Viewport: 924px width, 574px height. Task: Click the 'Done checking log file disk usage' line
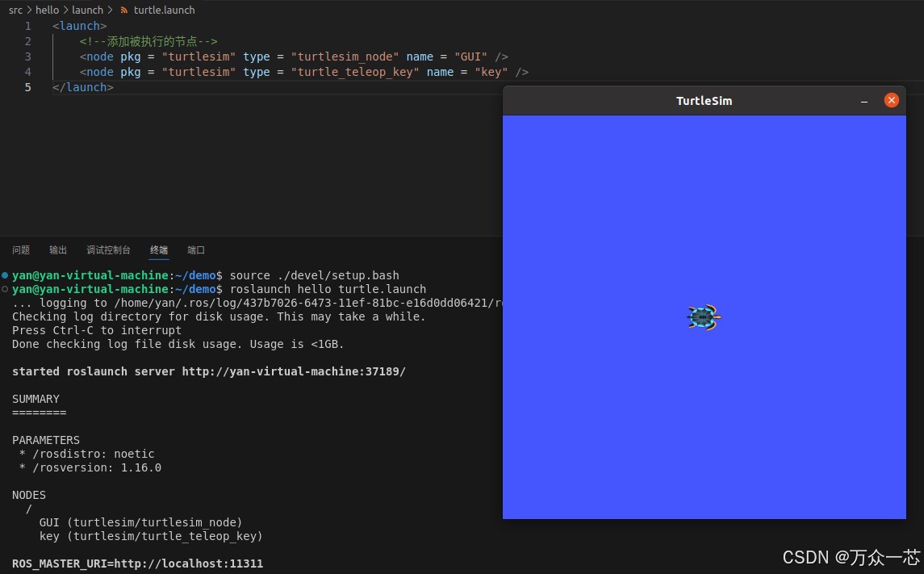178,344
